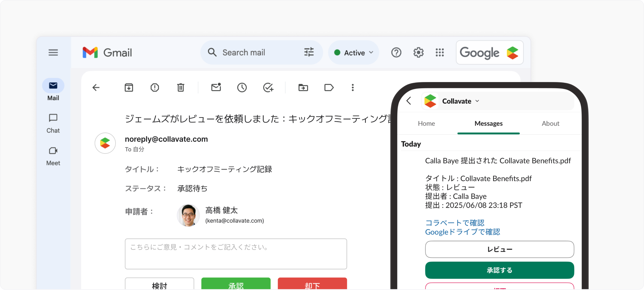
Task: Move the email to a folder
Action: (x=303, y=88)
